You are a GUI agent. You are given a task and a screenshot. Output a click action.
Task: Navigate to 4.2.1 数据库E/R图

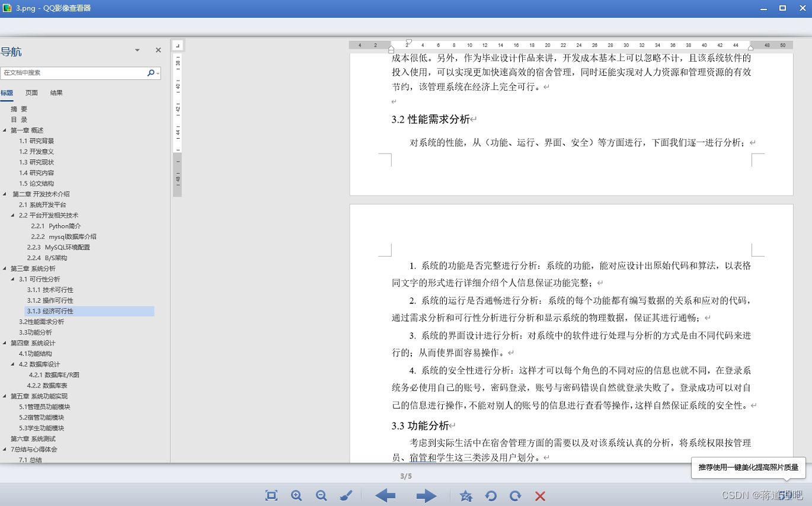pyautogui.click(x=54, y=375)
